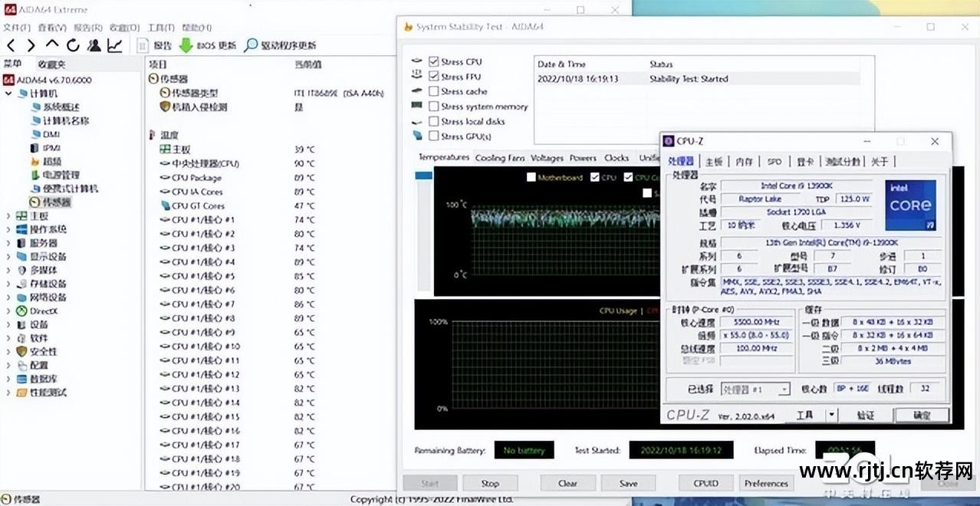980x506 pixels.
Task: Select the IPMI tree item
Action: tap(45, 148)
